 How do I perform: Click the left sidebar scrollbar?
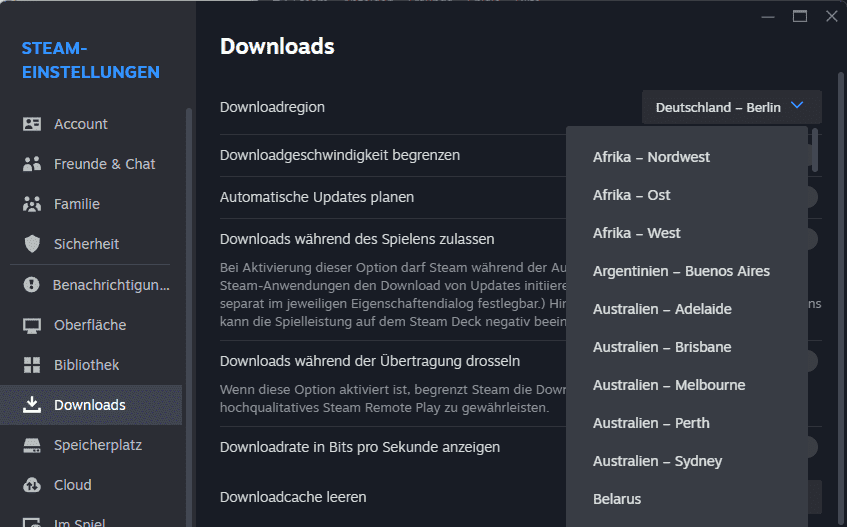pos(189,317)
